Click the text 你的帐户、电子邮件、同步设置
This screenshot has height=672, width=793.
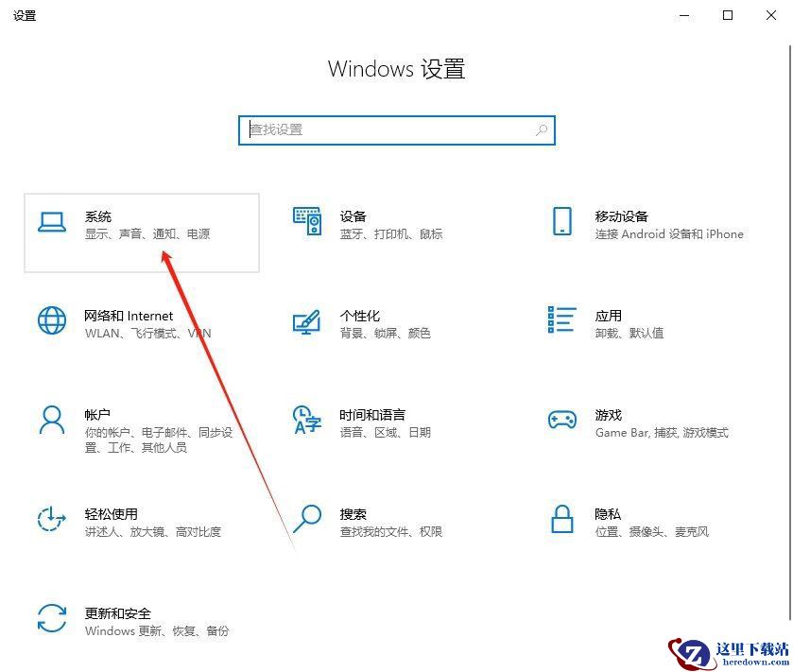click(x=159, y=439)
